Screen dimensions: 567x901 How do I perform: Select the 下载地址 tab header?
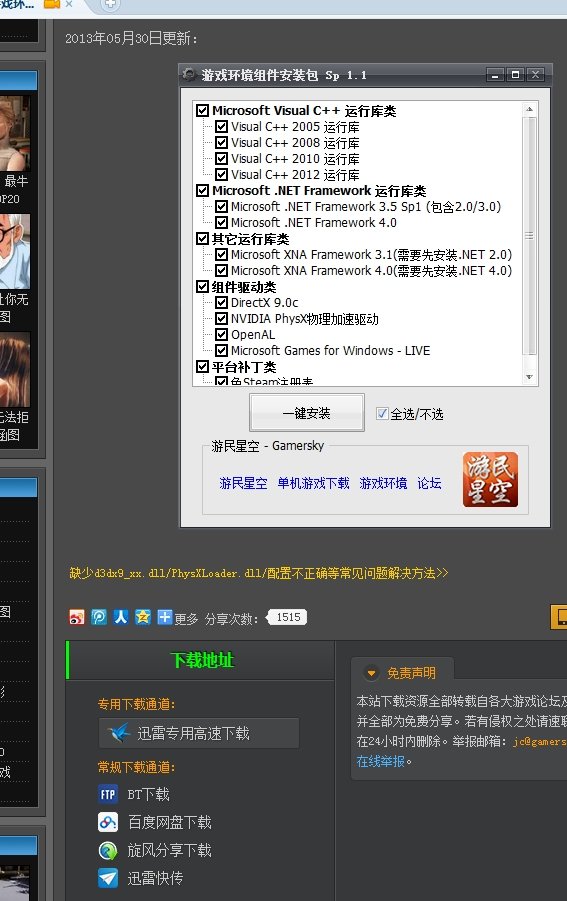[x=201, y=660]
